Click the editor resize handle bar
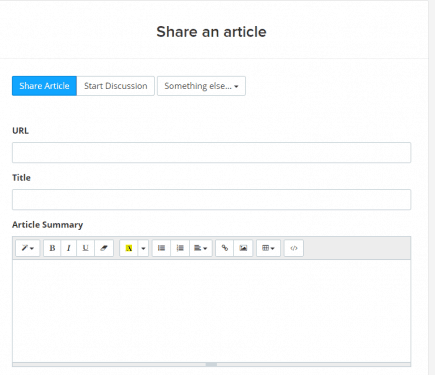Screen dimensions: 435x375 [211, 365]
